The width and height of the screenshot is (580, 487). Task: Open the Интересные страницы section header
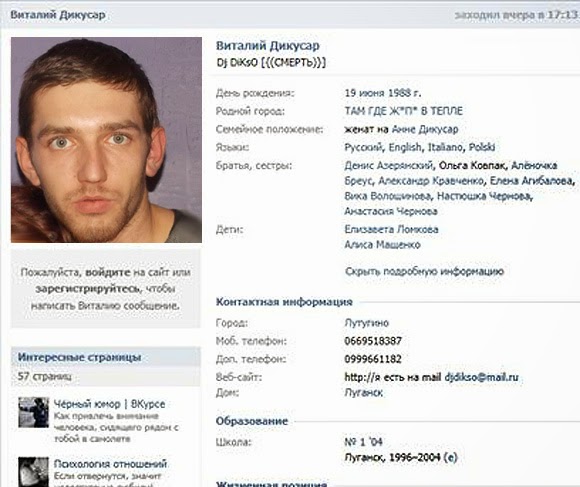[x=80, y=358]
